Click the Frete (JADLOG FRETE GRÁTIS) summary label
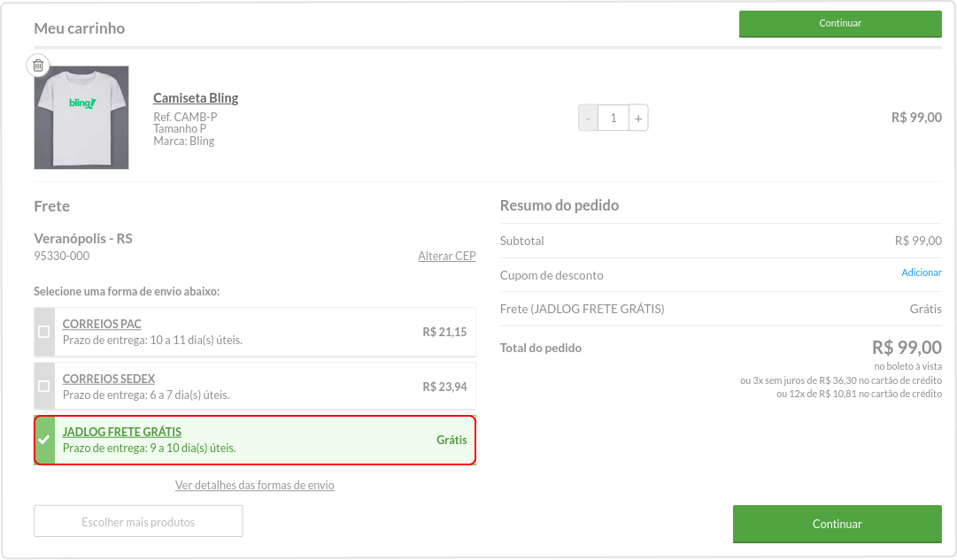Image resolution: width=957 pixels, height=560 pixels. click(x=583, y=309)
